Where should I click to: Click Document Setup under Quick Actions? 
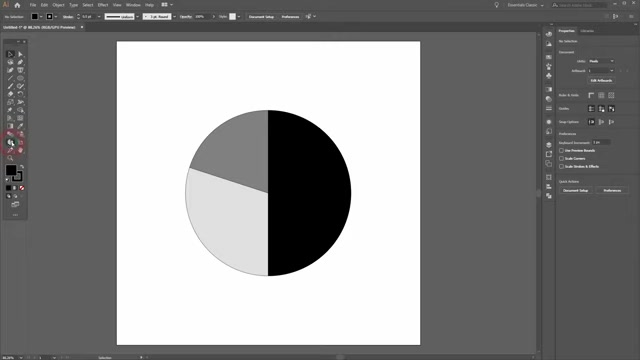[x=576, y=191]
